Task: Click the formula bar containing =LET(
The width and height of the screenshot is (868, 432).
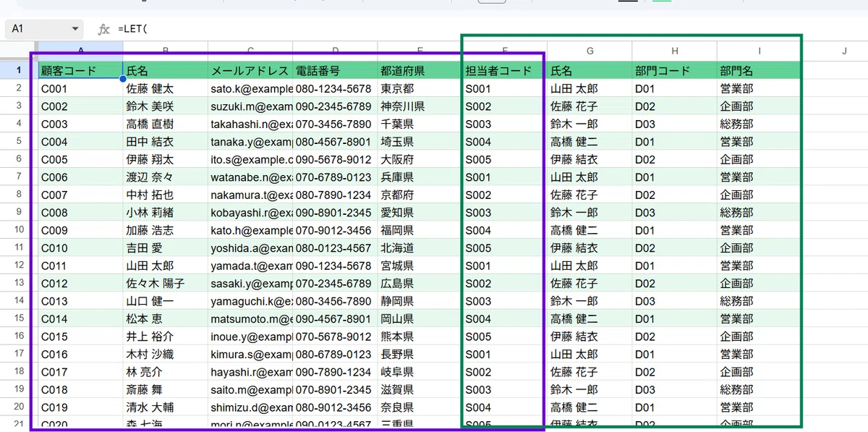Action: (x=492, y=29)
